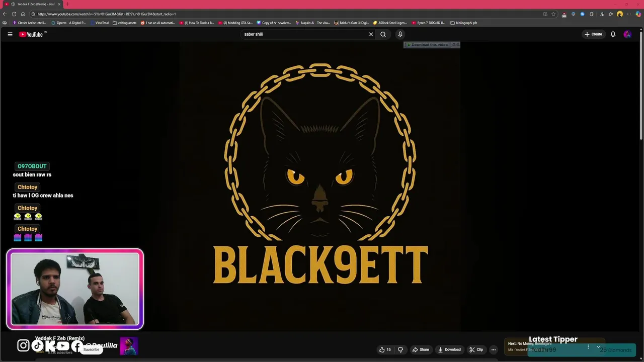Screen dimensions: 644x362
Task: Open the 'How To Track a B...' bookmark
Action: [197, 23]
